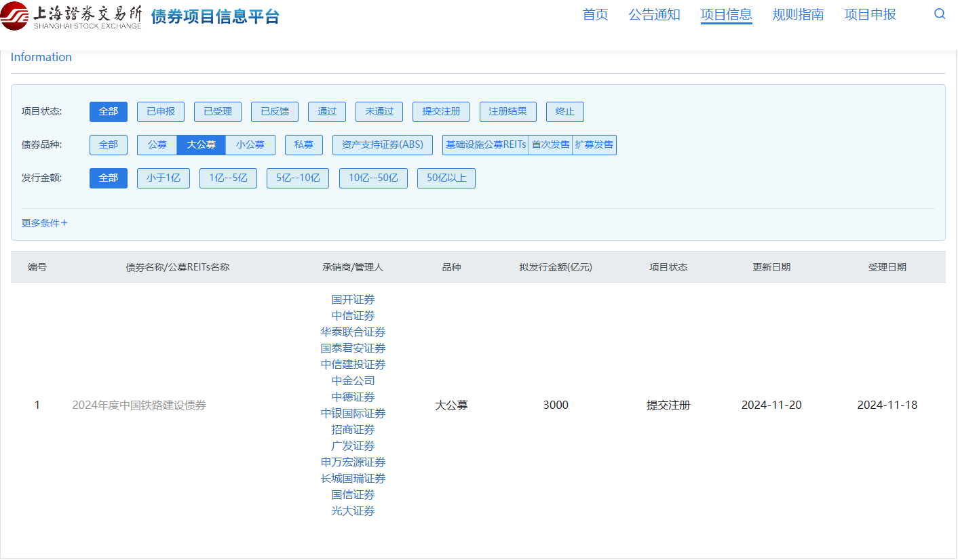958x560 pixels.
Task: Click the 项目信息 tab
Action: (x=727, y=15)
